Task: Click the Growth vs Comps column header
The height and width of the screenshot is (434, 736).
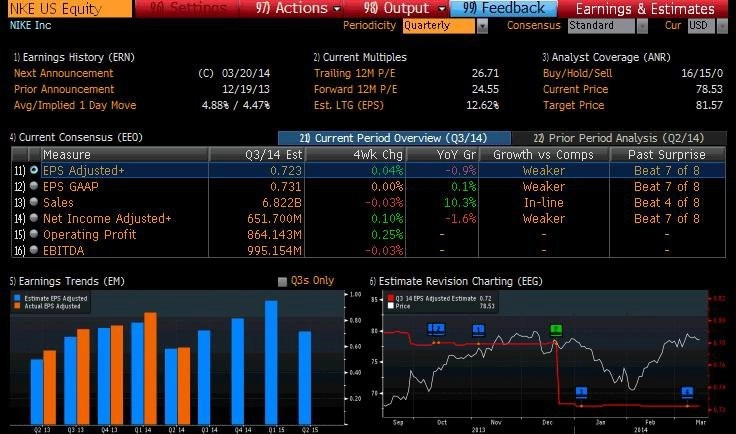Action: 544,154
